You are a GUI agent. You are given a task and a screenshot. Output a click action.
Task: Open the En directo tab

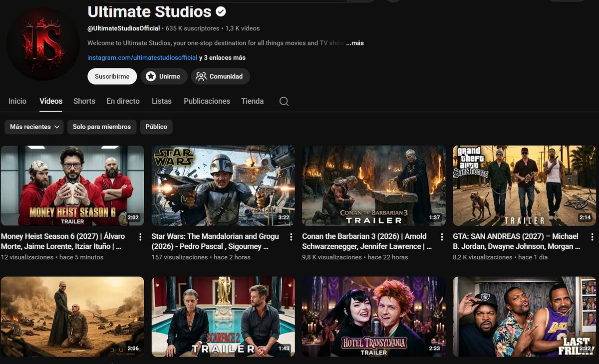(x=123, y=101)
